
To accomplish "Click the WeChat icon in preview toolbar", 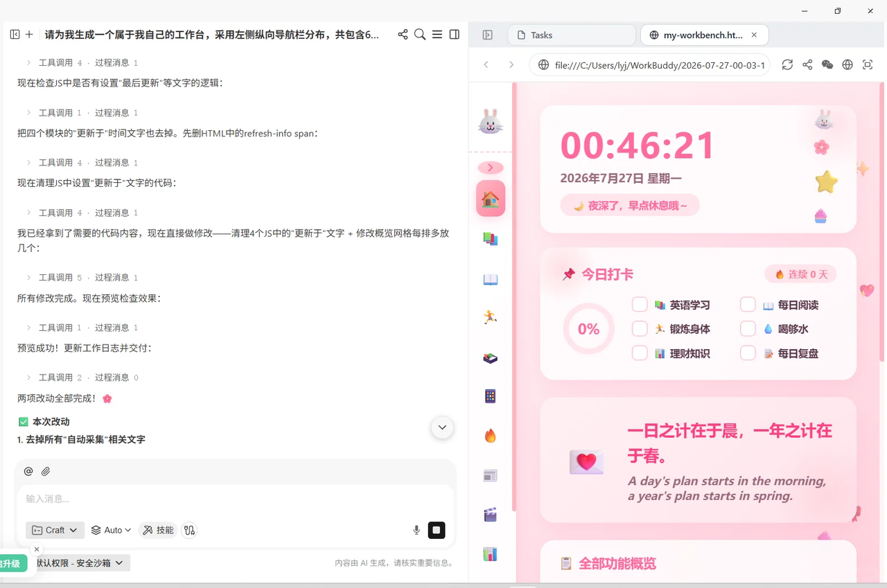I will pos(827,64).
